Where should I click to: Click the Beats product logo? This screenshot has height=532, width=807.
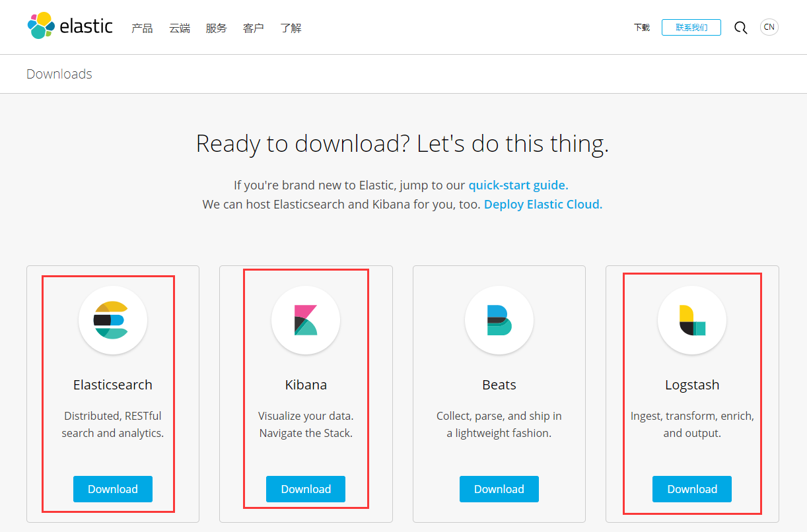499,321
